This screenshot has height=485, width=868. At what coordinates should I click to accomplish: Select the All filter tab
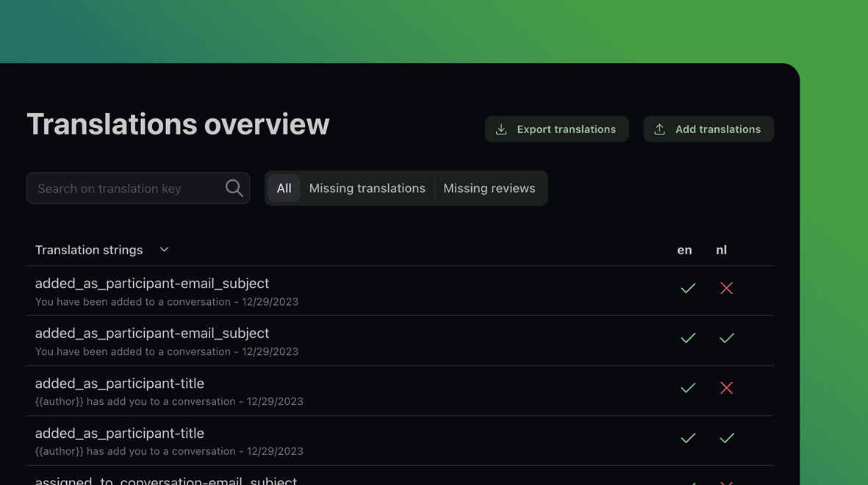point(284,188)
